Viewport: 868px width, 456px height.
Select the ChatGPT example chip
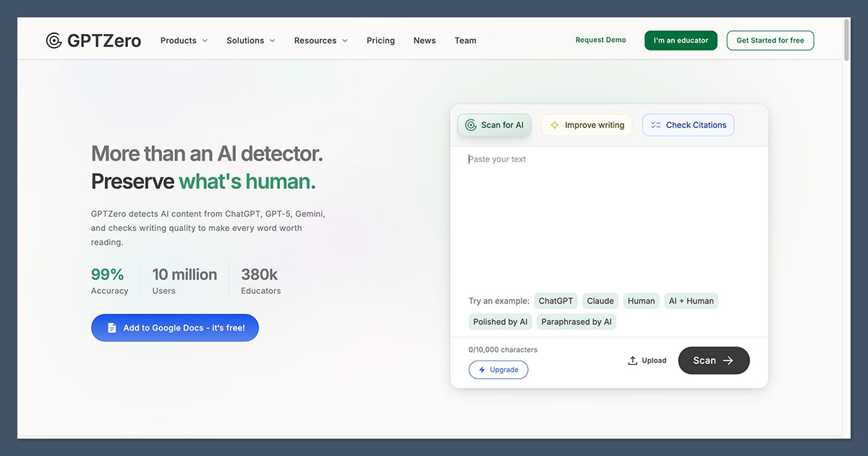click(556, 300)
